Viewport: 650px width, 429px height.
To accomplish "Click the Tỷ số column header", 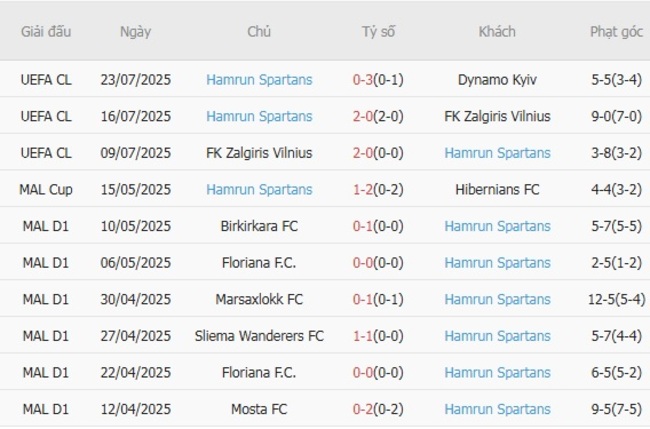I will 378,31.
